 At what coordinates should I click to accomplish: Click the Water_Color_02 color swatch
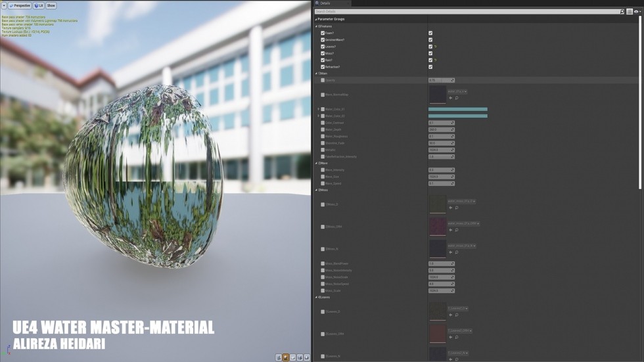click(x=457, y=116)
